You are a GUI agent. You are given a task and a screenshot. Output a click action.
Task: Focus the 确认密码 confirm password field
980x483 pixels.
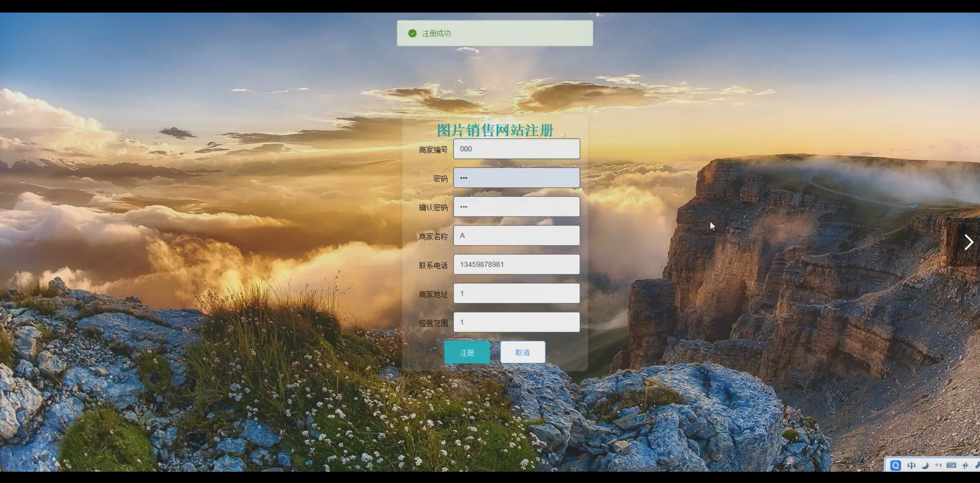click(x=516, y=207)
